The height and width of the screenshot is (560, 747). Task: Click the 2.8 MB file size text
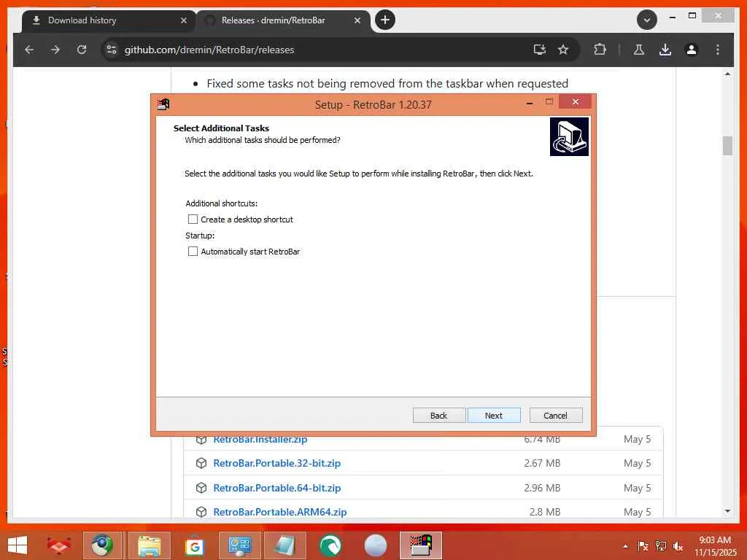point(544,512)
